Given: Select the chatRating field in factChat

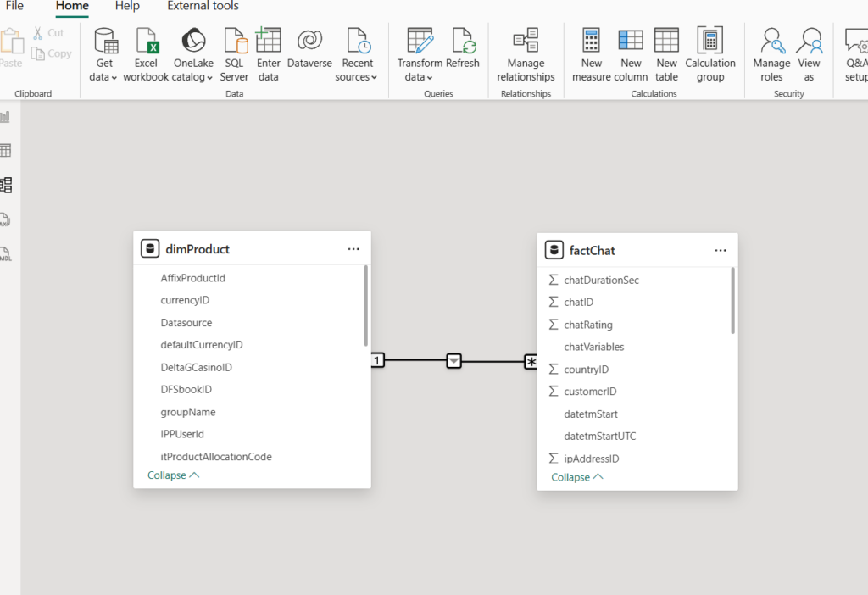Looking at the screenshot, I should tap(587, 325).
